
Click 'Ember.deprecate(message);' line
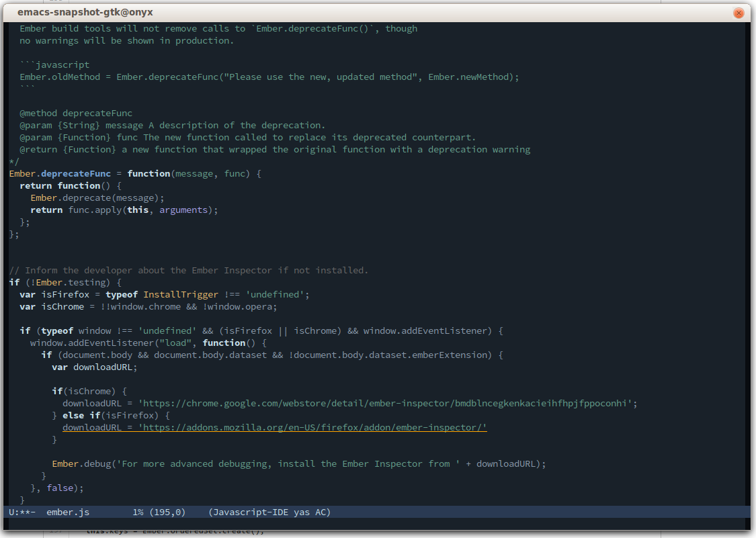[x=97, y=197]
